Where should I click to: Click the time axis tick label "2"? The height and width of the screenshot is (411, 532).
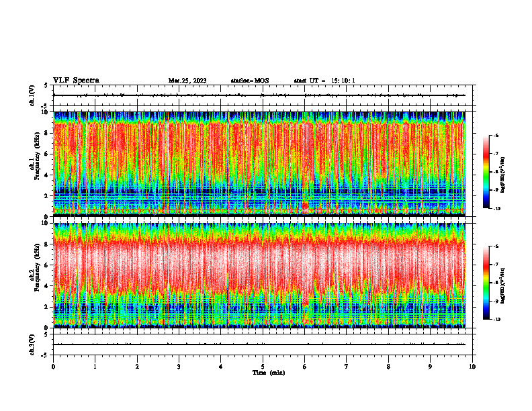[x=137, y=367]
